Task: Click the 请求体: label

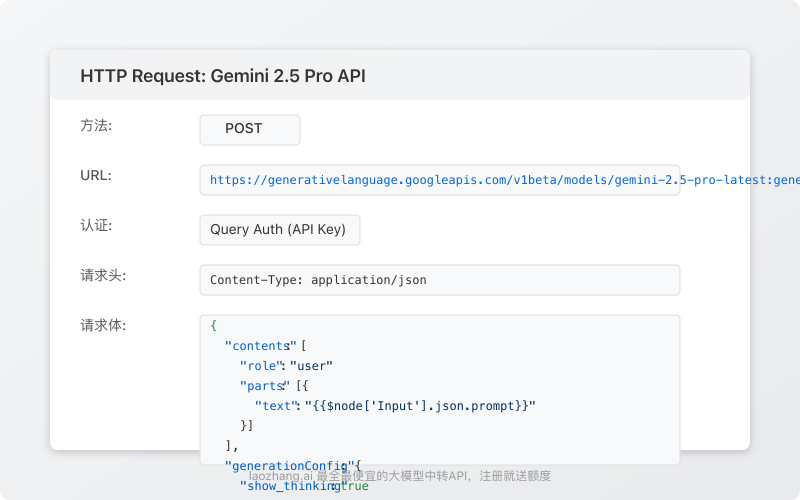Action: 103,326
